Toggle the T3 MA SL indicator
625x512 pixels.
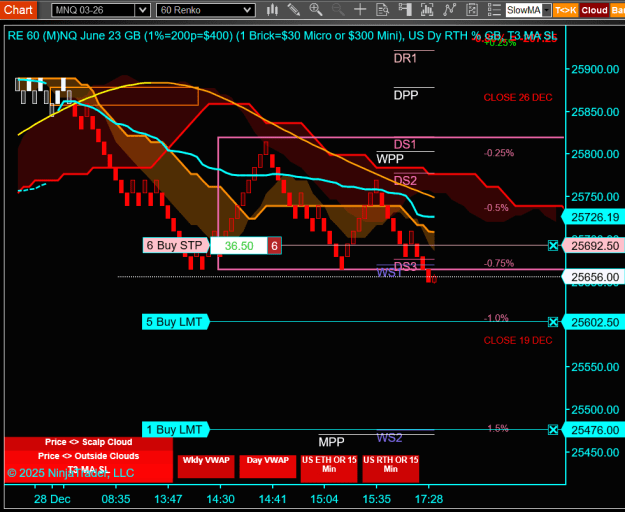tap(88, 469)
